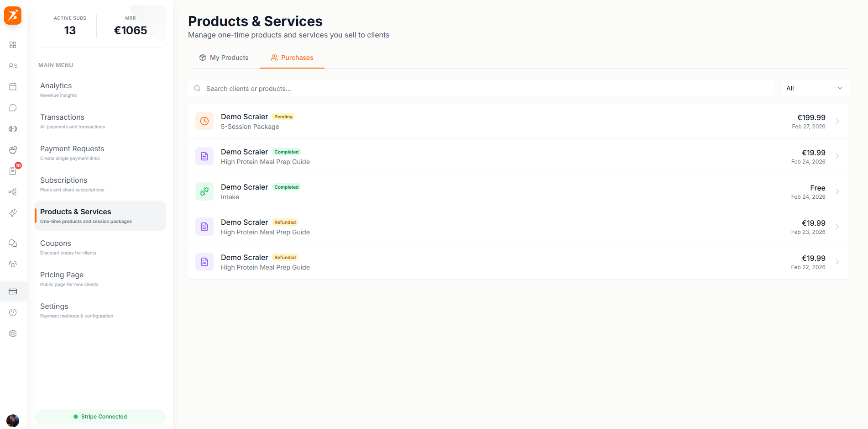Image resolution: width=868 pixels, height=429 pixels.
Task: Open the dashboard grid icon
Action: pyautogui.click(x=13, y=45)
